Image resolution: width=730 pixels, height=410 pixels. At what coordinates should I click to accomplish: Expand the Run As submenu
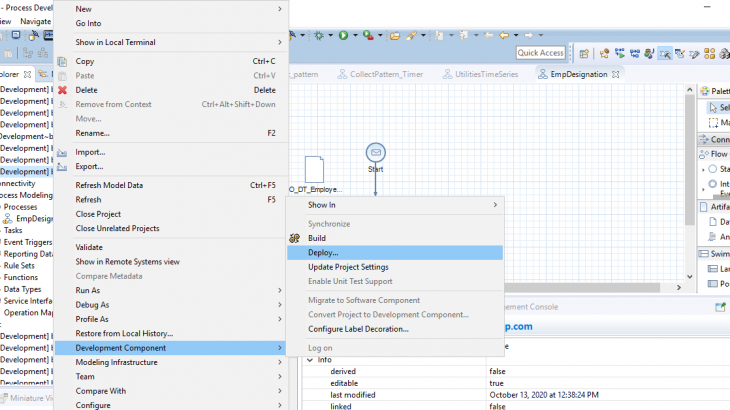click(279, 290)
